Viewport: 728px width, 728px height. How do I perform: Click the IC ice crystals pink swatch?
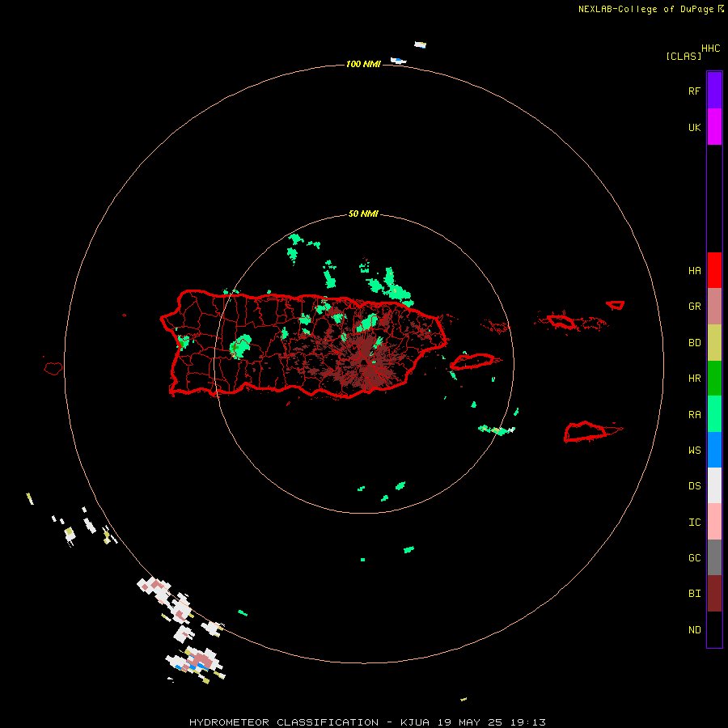(714, 522)
